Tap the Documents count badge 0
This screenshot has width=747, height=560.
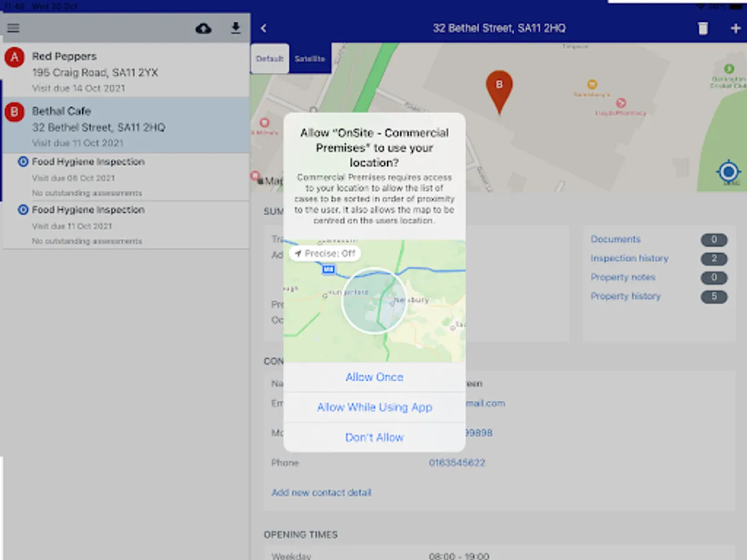714,240
